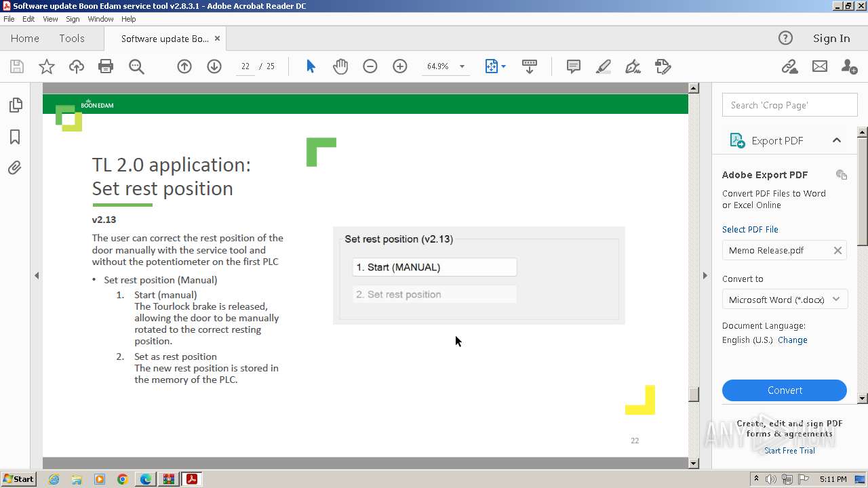868x488 pixels.
Task: Open the add people share icon
Action: (849, 66)
